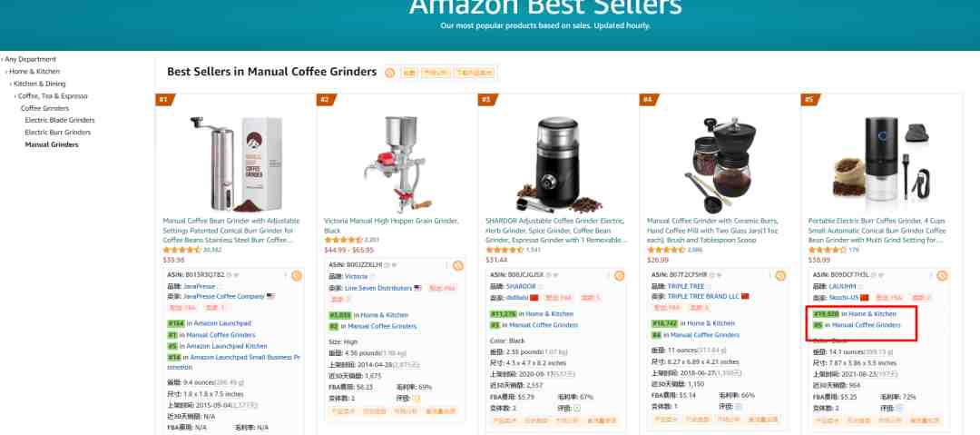Open JavaPresse manual grinder product title

(x=231, y=231)
